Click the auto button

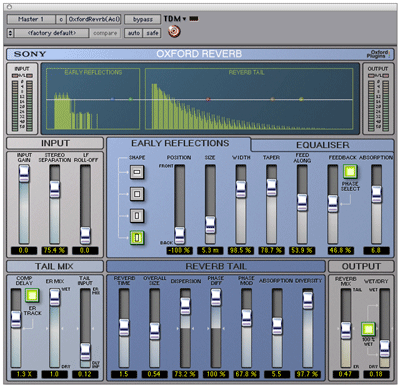pyautogui.click(x=134, y=33)
